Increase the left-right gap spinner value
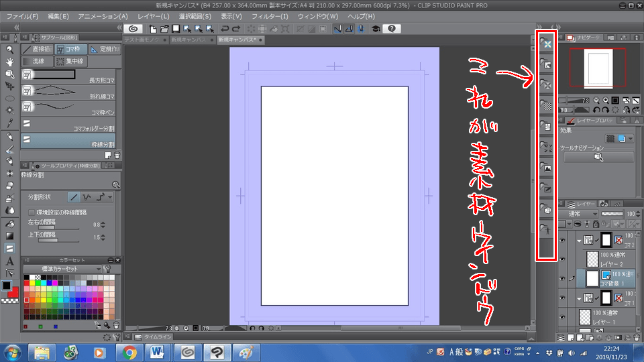The image size is (644, 362). coord(103,223)
